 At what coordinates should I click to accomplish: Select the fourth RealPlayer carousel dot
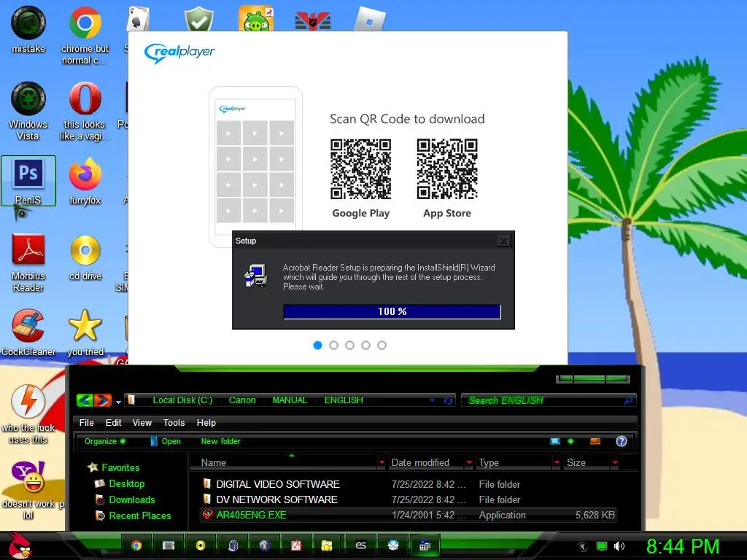click(366, 345)
